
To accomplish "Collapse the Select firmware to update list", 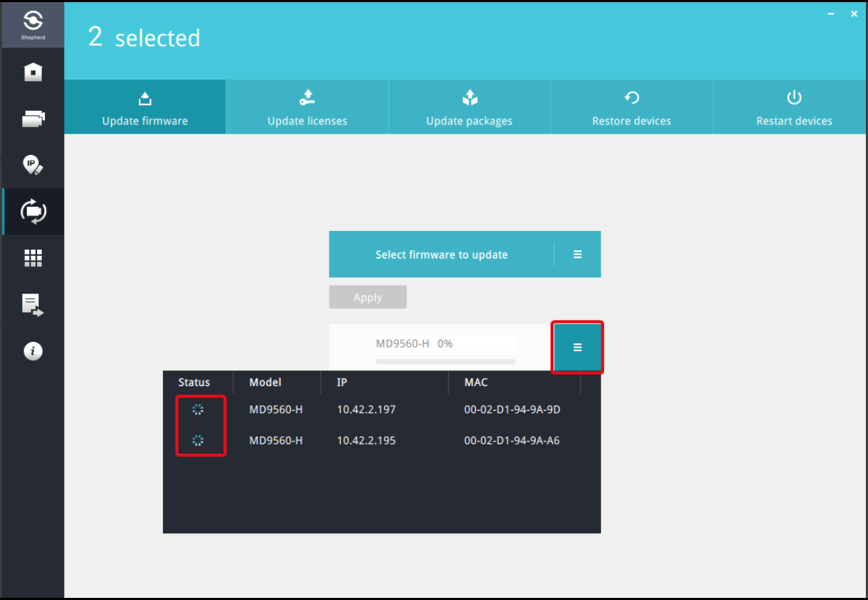I will pos(578,254).
